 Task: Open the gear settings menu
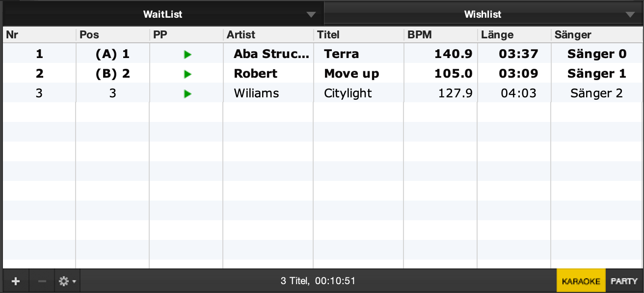click(x=67, y=281)
